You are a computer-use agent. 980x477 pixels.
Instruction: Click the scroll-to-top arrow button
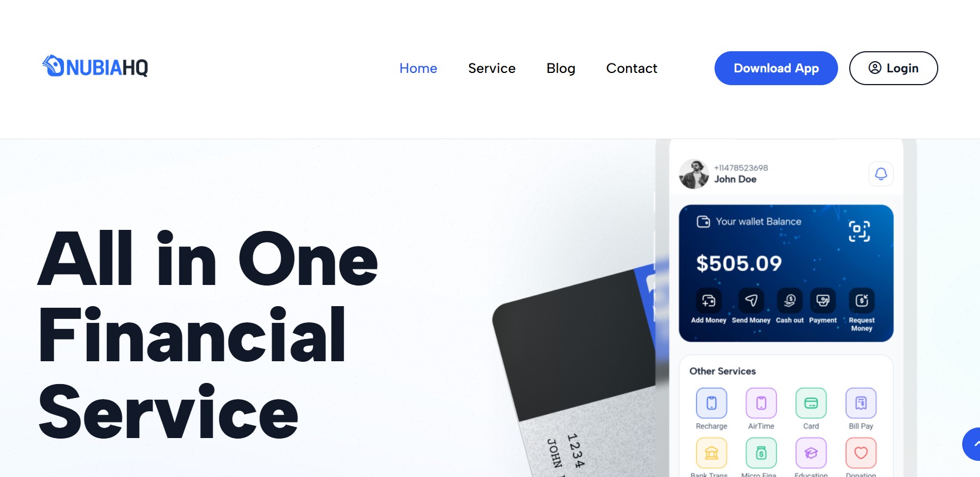(972, 444)
